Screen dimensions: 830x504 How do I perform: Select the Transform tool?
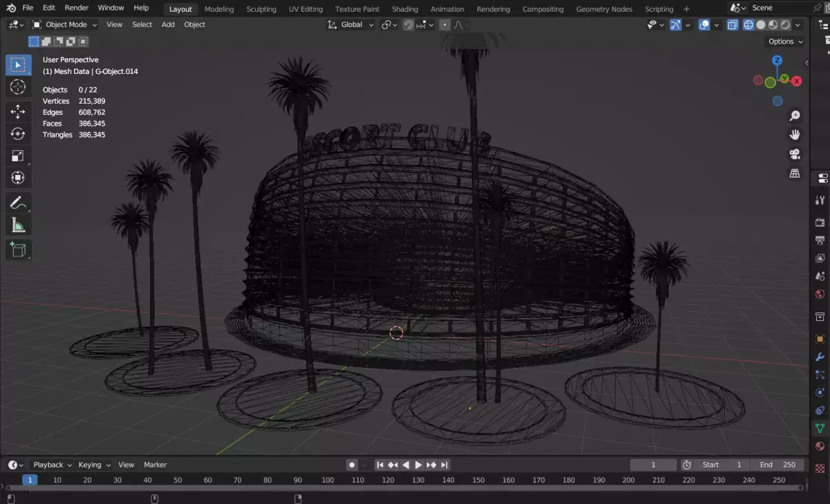pyautogui.click(x=19, y=178)
